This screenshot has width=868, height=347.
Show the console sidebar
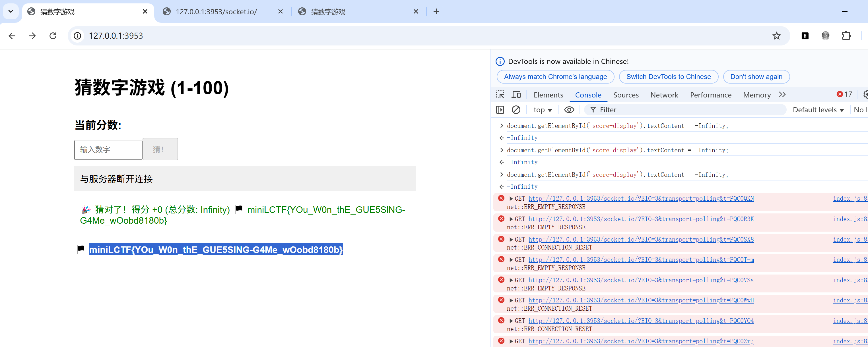pyautogui.click(x=500, y=110)
